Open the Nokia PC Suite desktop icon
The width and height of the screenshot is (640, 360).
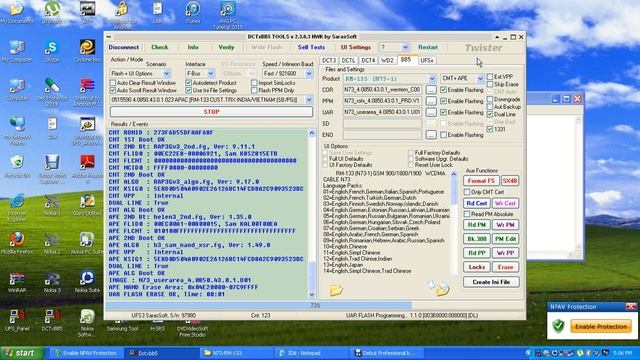[87, 243]
